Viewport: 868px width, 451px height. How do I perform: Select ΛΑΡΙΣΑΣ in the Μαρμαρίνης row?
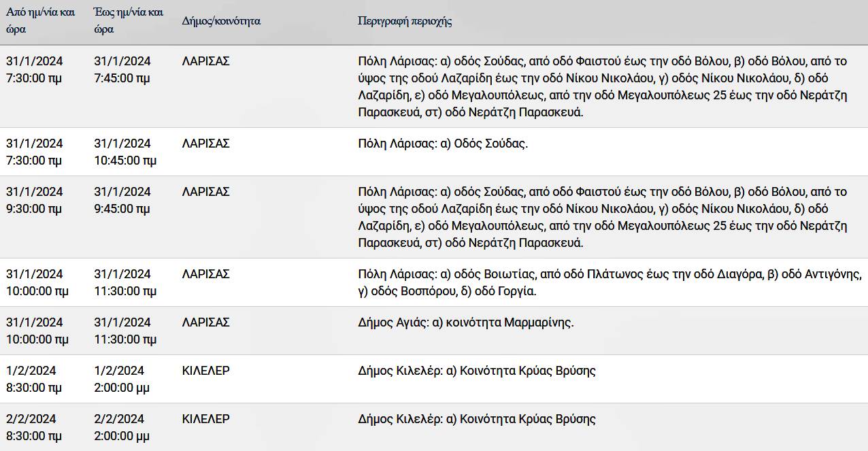(x=206, y=322)
